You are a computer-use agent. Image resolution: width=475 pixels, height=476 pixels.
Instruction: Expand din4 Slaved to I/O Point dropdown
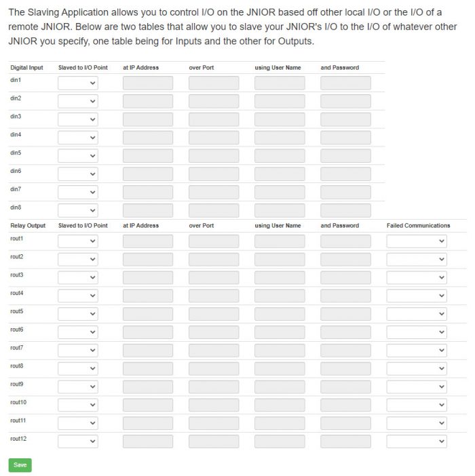coord(78,138)
